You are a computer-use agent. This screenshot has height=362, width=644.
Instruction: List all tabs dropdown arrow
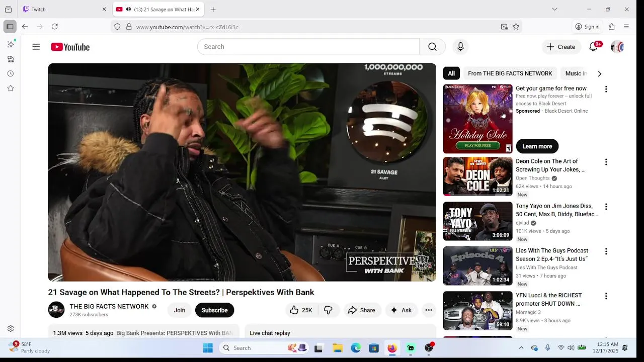click(554, 9)
